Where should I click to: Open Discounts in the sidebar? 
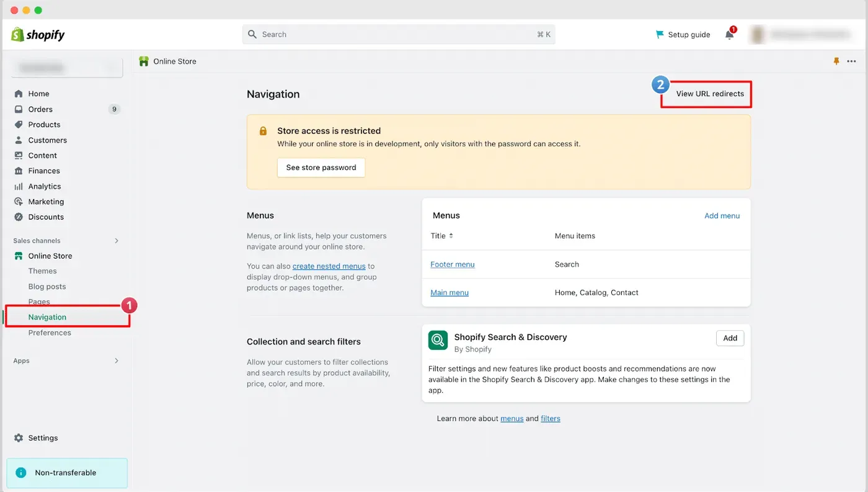click(46, 217)
